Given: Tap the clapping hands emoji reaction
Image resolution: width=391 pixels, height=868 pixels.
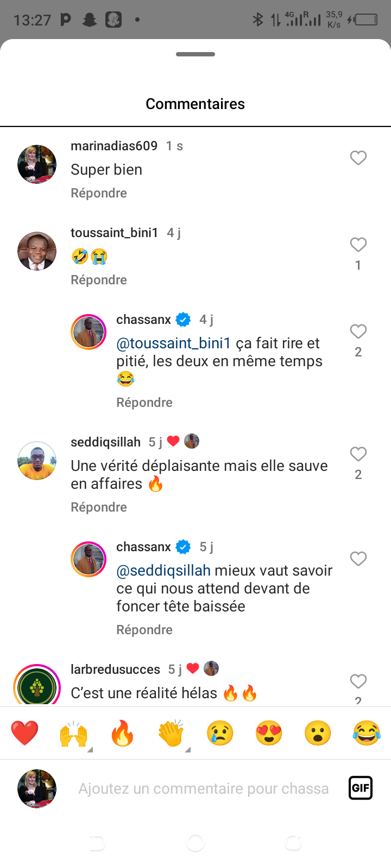Looking at the screenshot, I should pos(171,733).
